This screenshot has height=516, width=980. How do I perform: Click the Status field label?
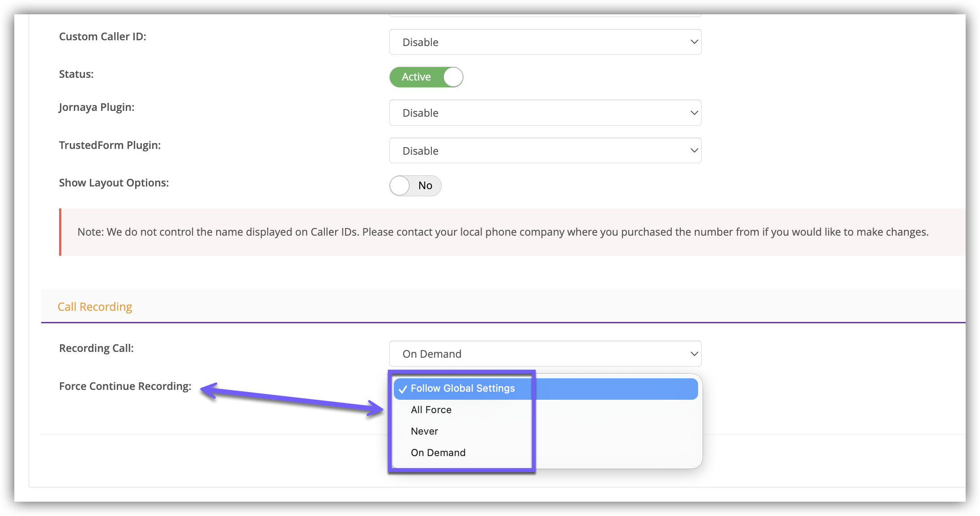(x=77, y=74)
